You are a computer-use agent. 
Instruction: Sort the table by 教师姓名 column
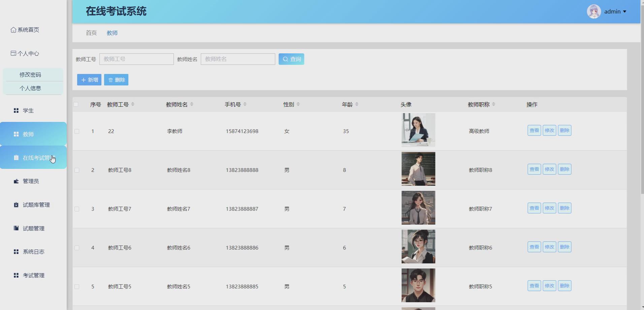point(192,104)
